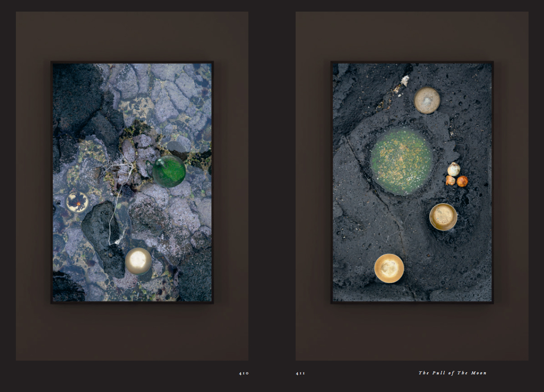544x392 pixels.
Task: Select the gold bowl at bottom of right photo
Action: tap(389, 268)
